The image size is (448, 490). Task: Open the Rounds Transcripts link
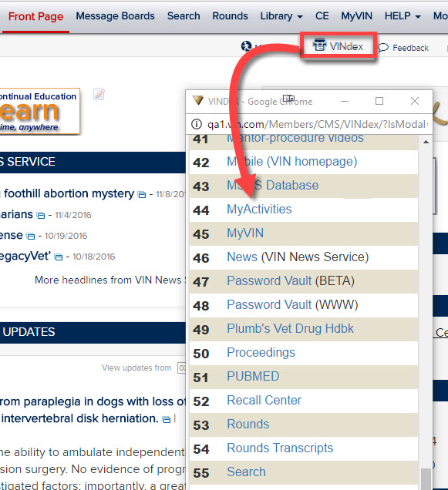pyautogui.click(x=280, y=448)
